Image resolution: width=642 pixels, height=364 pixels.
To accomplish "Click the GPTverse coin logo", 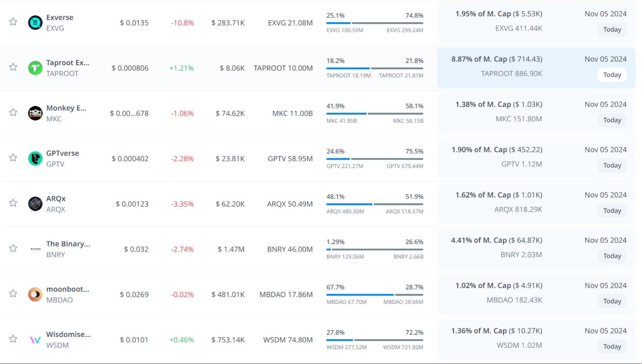I will (x=35, y=159).
